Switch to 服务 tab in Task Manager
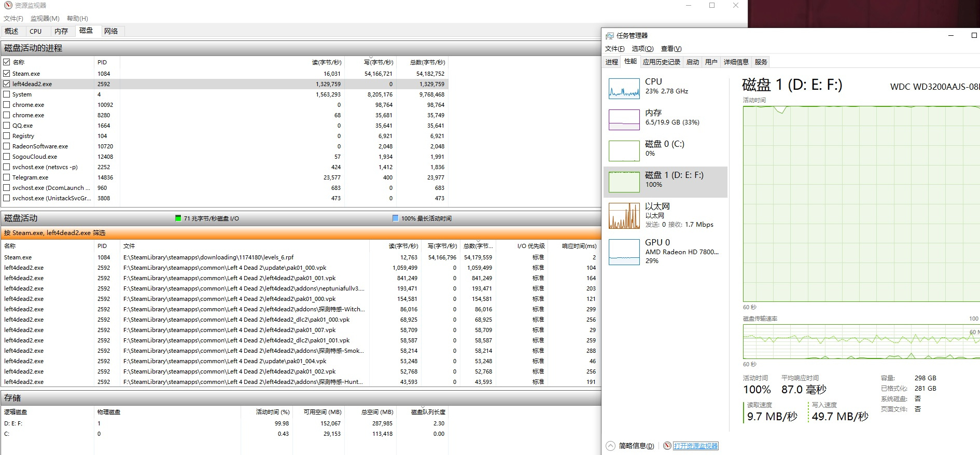The image size is (980, 455). [x=761, y=62]
